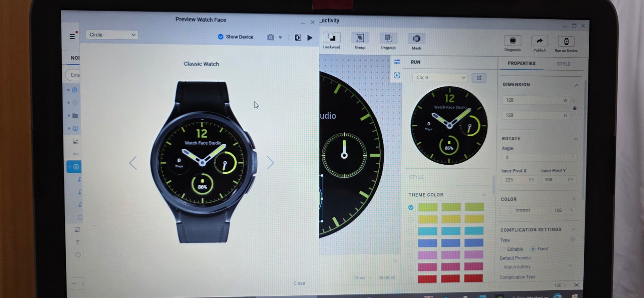Collapse the Rotate section

(x=575, y=139)
